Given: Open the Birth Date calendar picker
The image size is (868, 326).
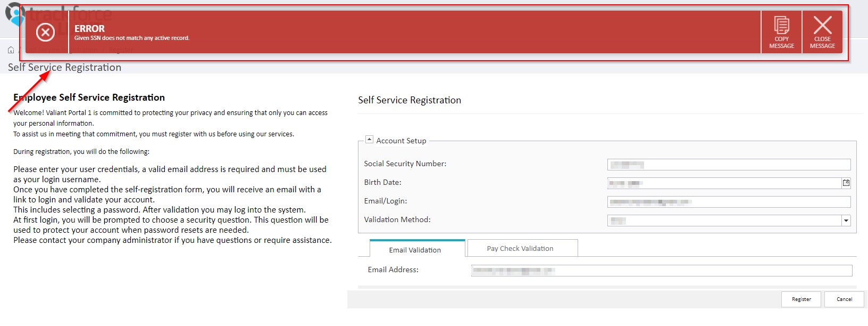Looking at the screenshot, I should coord(846,183).
